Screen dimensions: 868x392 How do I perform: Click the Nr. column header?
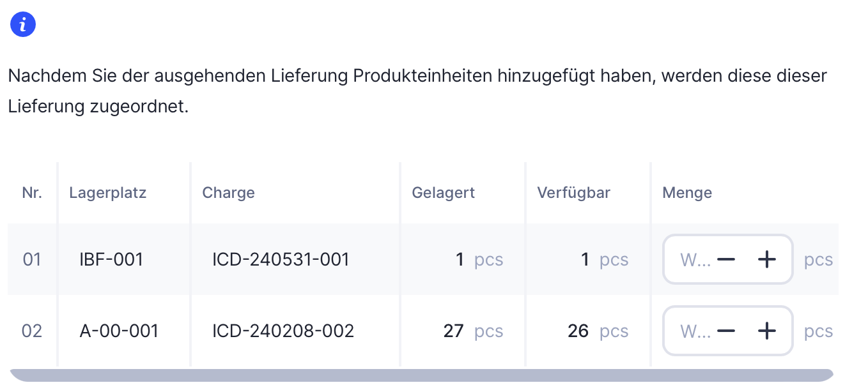pyautogui.click(x=32, y=193)
